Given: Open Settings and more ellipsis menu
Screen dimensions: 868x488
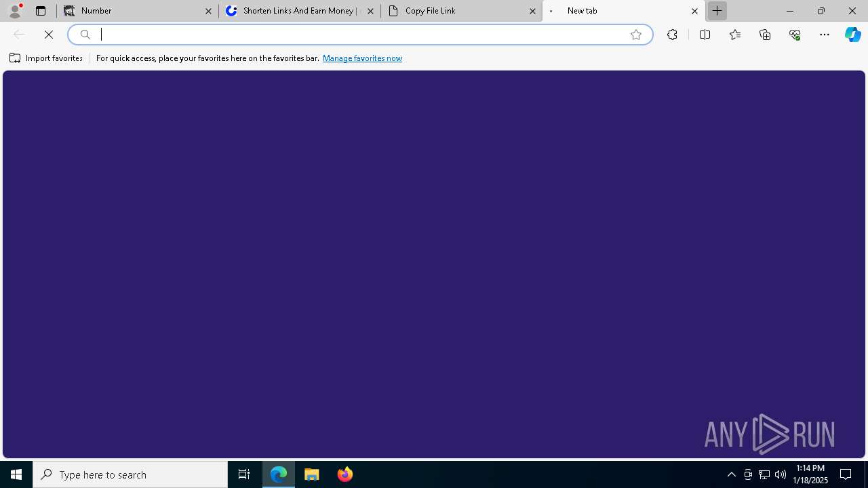Looking at the screenshot, I should coord(825,35).
